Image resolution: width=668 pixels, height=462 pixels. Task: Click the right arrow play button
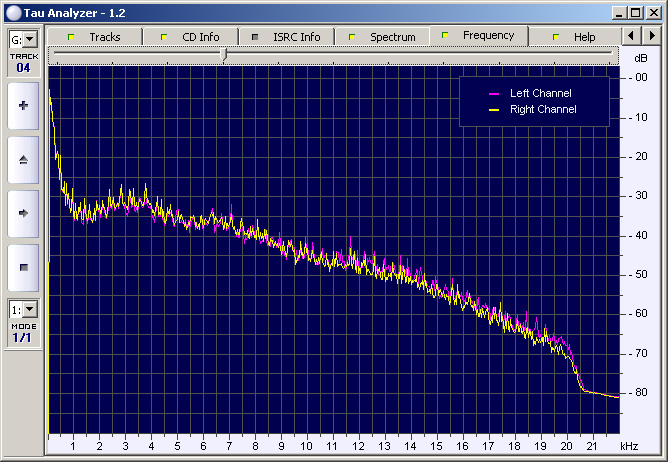tap(23, 213)
